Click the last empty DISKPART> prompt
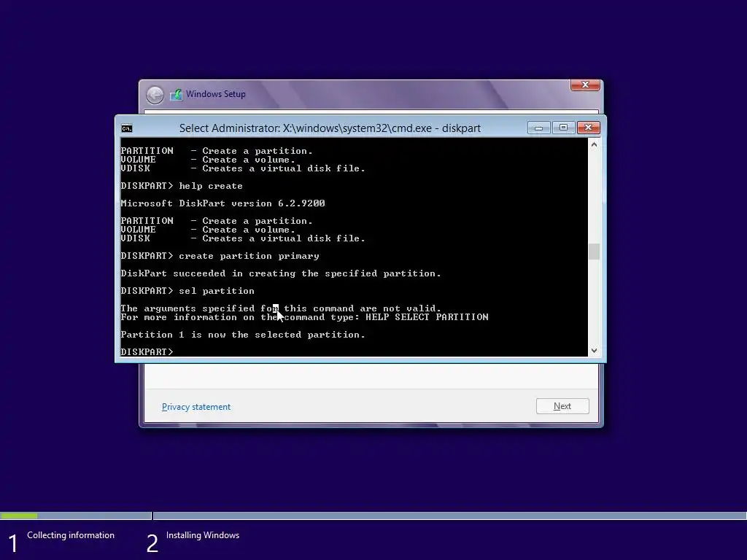The width and height of the screenshot is (747, 560). [x=147, y=352]
